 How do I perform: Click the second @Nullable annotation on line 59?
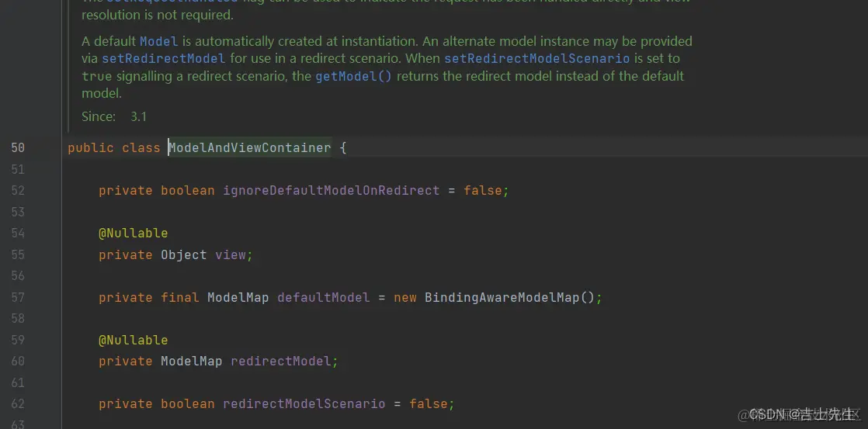(x=133, y=340)
